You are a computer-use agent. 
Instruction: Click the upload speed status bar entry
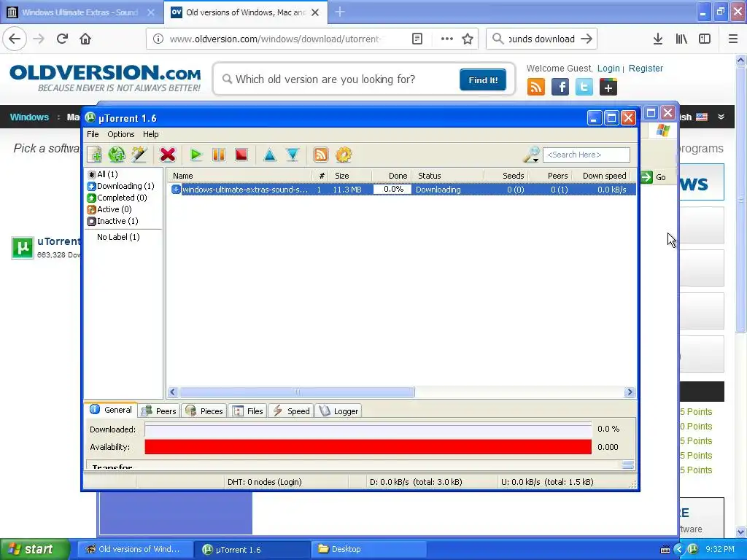pos(547,482)
